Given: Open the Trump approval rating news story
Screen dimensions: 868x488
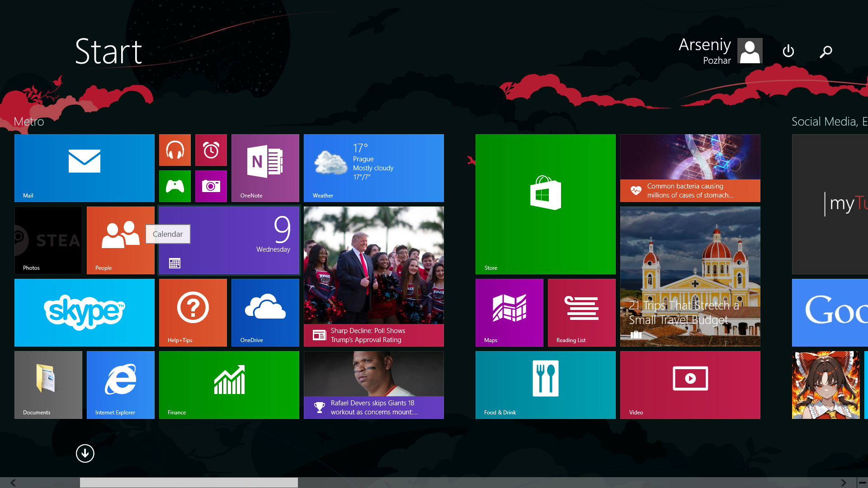Looking at the screenshot, I should pyautogui.click(x=373, y=276).
